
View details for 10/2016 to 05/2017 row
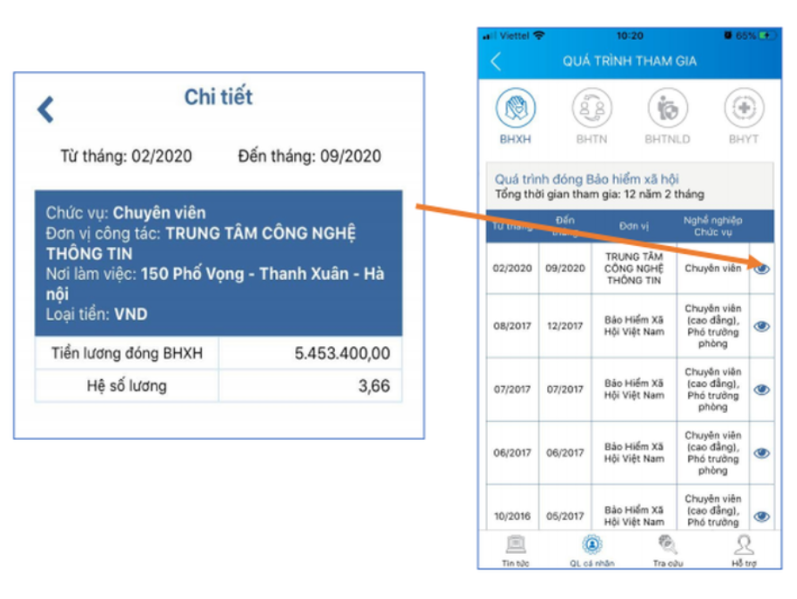[762, 516]
